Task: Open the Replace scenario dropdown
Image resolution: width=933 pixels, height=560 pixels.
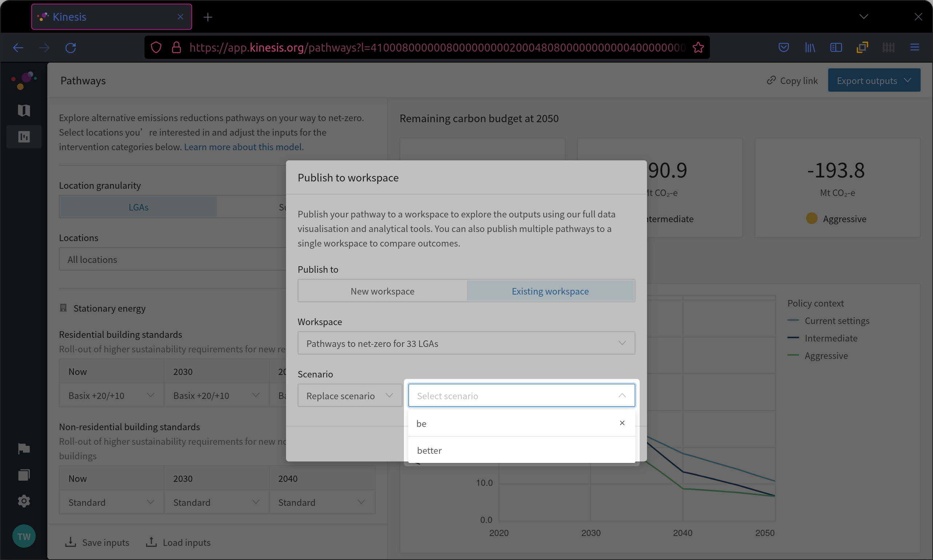Action: click(350, 396)
